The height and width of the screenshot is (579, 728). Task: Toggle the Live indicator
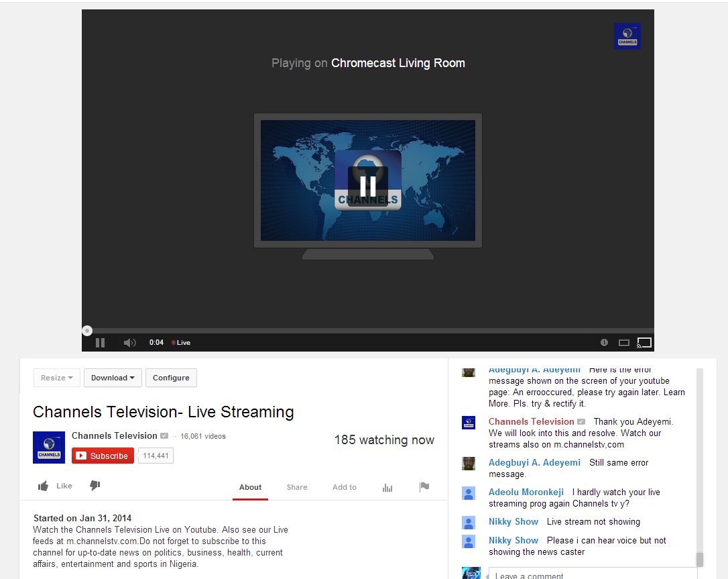coord(180,342)
